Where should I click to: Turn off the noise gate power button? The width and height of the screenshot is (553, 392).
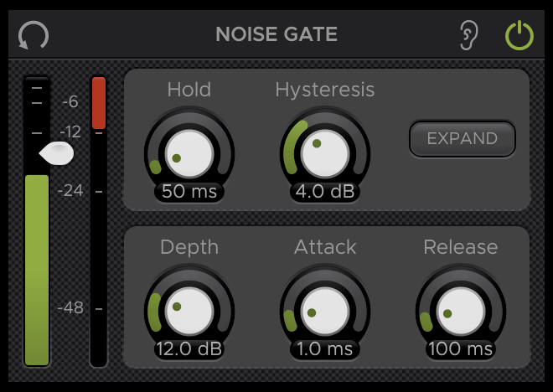(519, 35)
